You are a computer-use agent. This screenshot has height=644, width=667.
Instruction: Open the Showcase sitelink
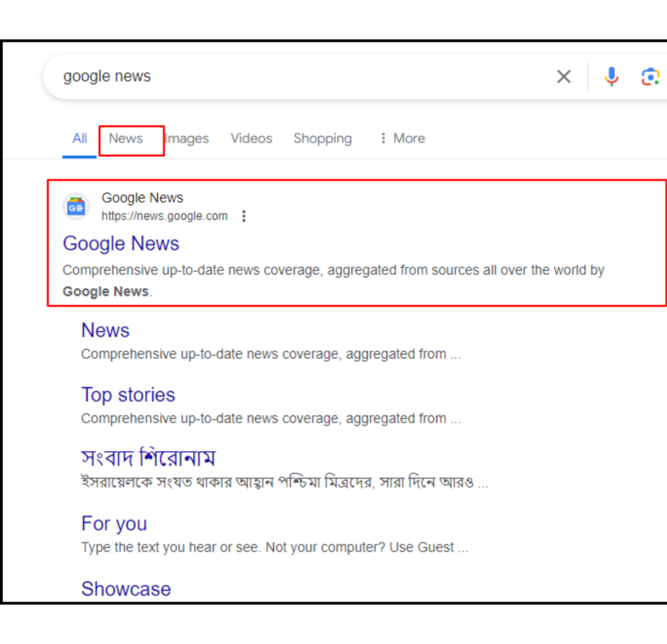(x=126, y=589)
